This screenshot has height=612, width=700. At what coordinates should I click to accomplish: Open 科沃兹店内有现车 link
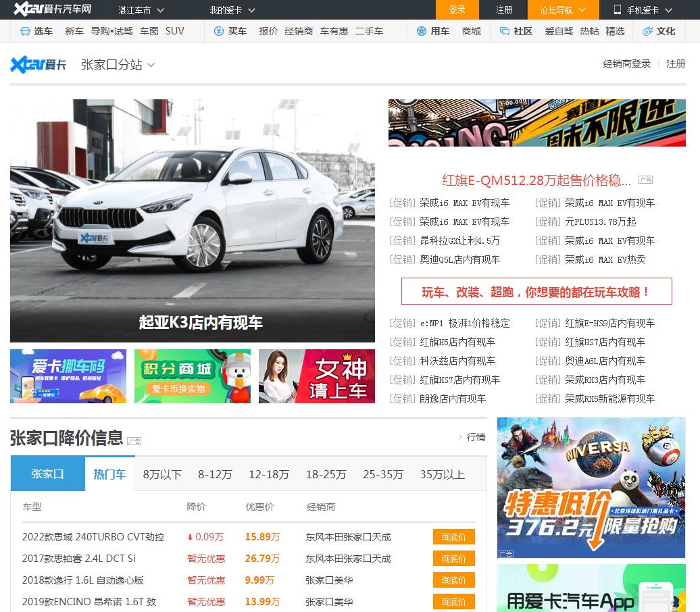click(x=457, y=361)
